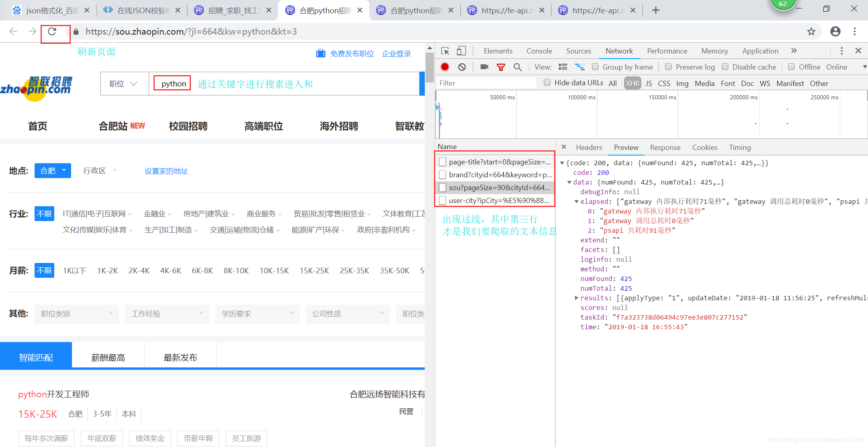868x447 pixels.
Task: Click the page vertical scrollbar thumb
Action: (430, 68)
